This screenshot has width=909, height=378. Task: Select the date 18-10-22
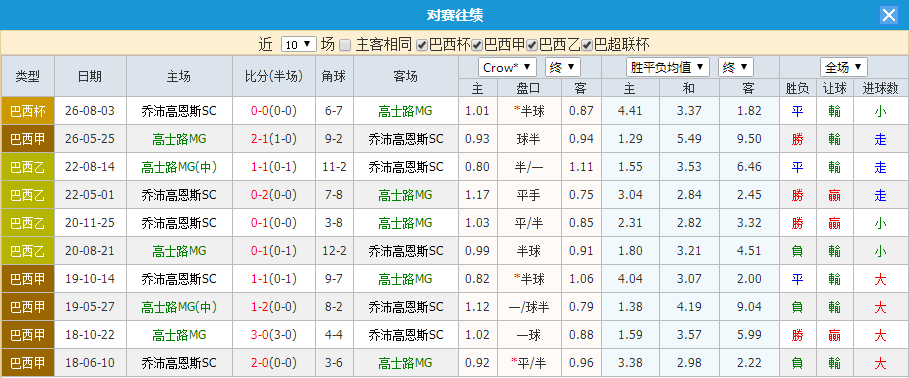[x=90, y=335]
